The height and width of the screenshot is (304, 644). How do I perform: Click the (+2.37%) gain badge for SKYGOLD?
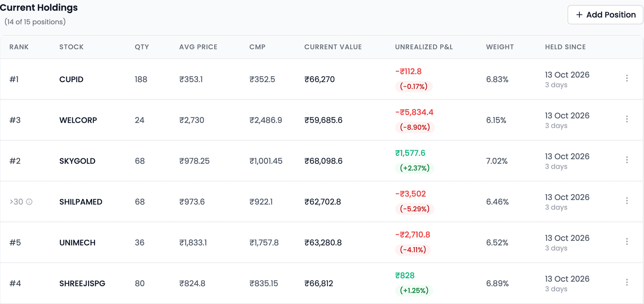(x=415, y=168)
